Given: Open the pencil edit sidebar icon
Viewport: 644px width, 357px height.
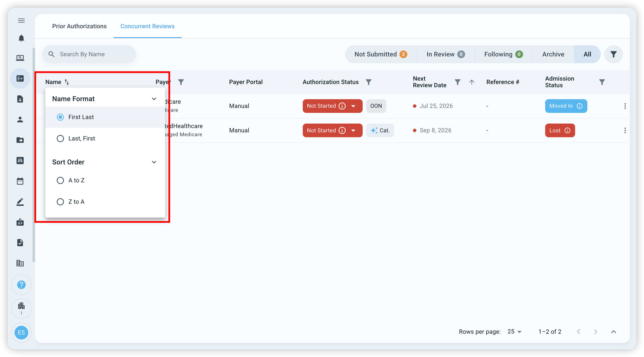Looking at the screenshot, I should pyautogui.click(x=20, y=202).
